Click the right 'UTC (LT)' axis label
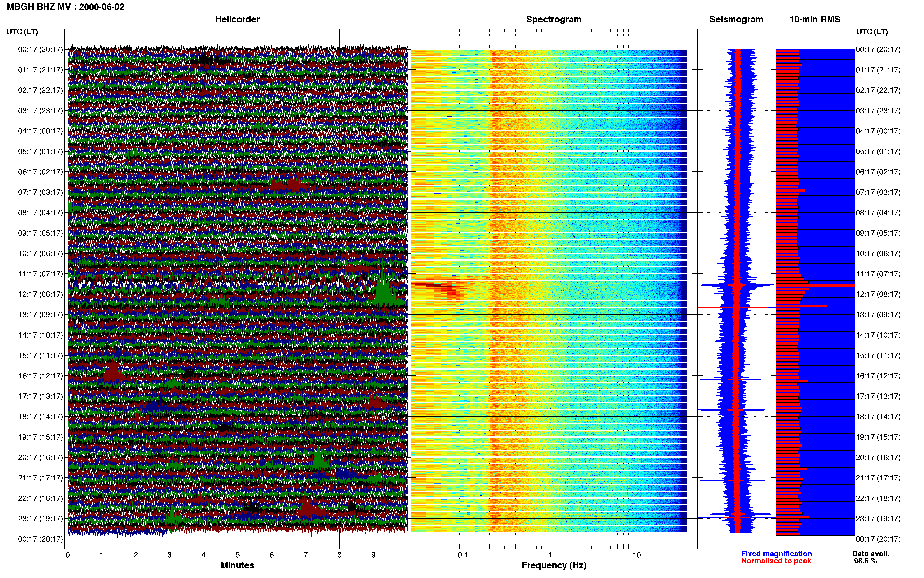Screen dimensions: 924x578 point(872,32)
